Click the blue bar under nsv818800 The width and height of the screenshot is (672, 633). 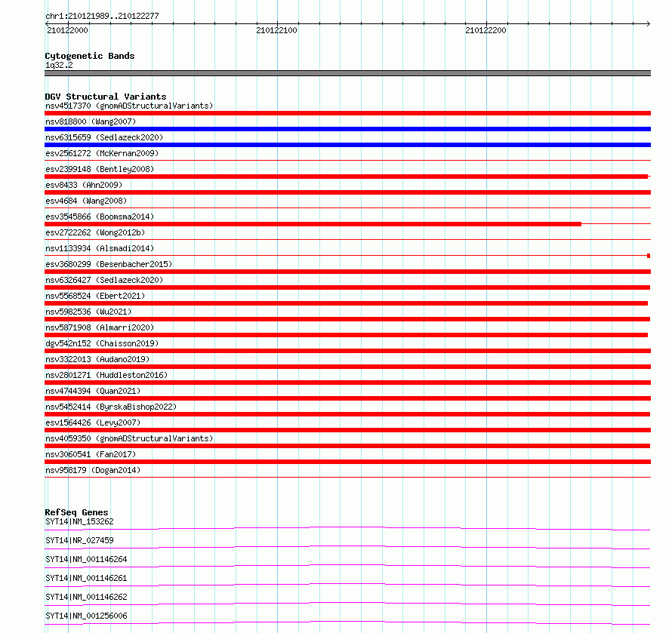(x=347, y=129)
